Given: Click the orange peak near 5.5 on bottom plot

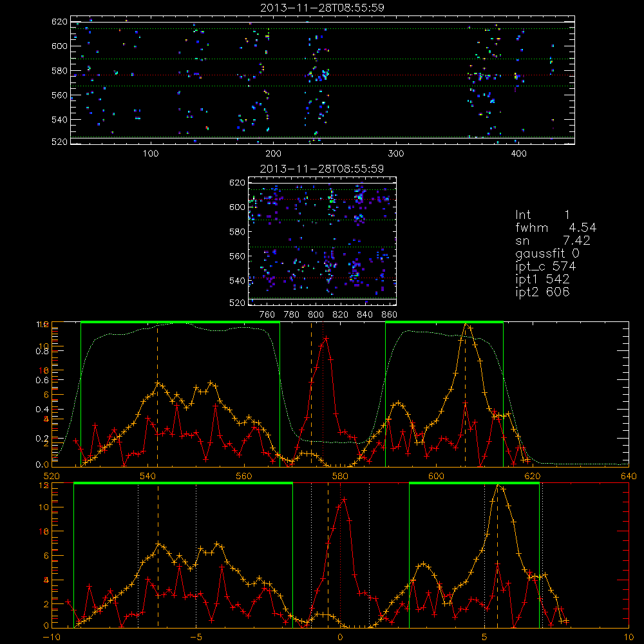Looking at the screenshot, I should 498,485.
